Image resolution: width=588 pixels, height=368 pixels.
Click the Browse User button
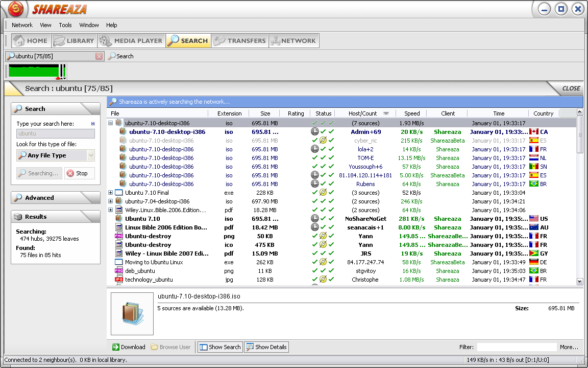tap(170, 347)
